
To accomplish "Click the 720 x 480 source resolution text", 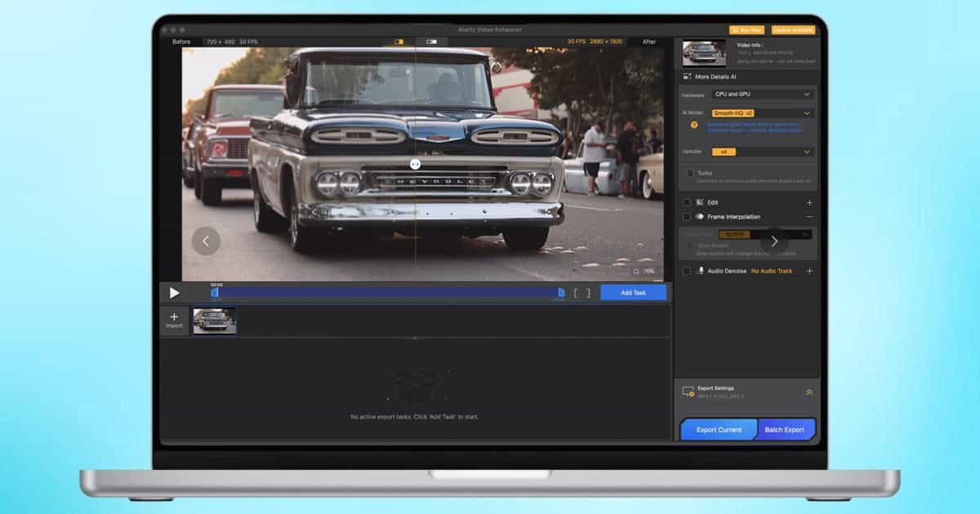I will tap(220, 42).
